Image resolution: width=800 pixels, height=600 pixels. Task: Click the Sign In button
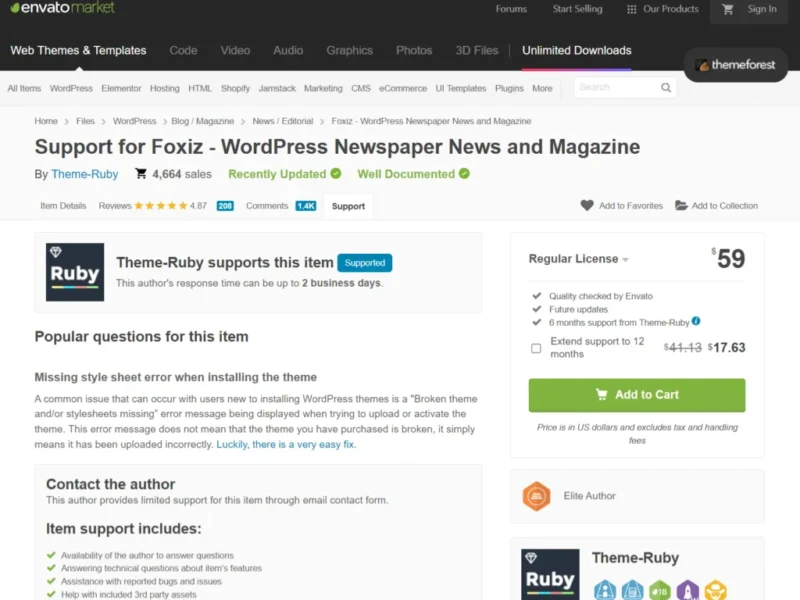point(762,9)
